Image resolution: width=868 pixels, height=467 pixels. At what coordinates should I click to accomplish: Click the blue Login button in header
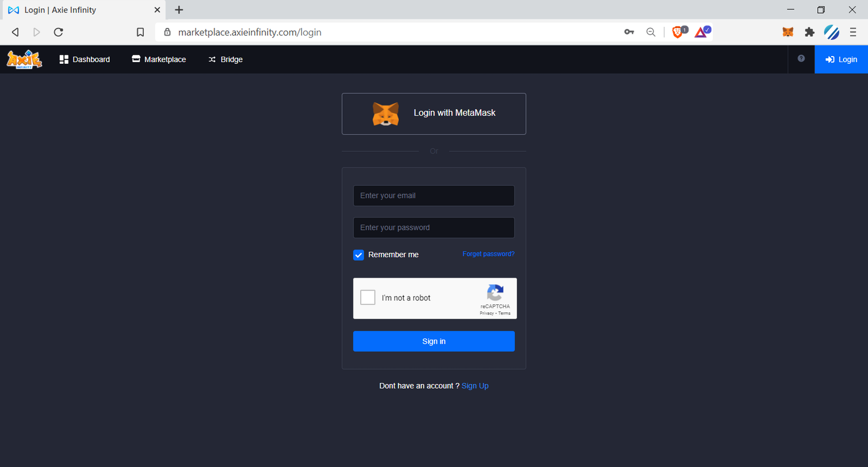pos(841,60)
